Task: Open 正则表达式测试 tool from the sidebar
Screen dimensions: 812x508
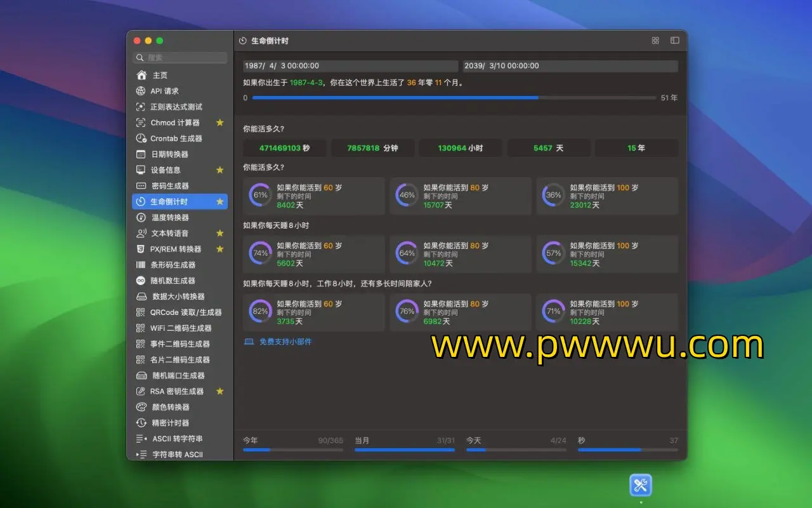Action: pos(176,107)
